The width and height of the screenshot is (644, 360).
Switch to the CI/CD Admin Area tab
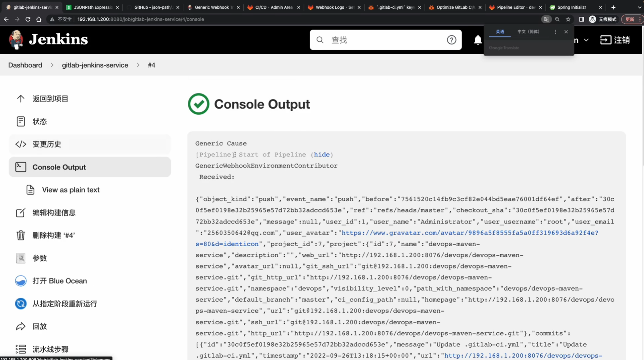coord(274,7)
